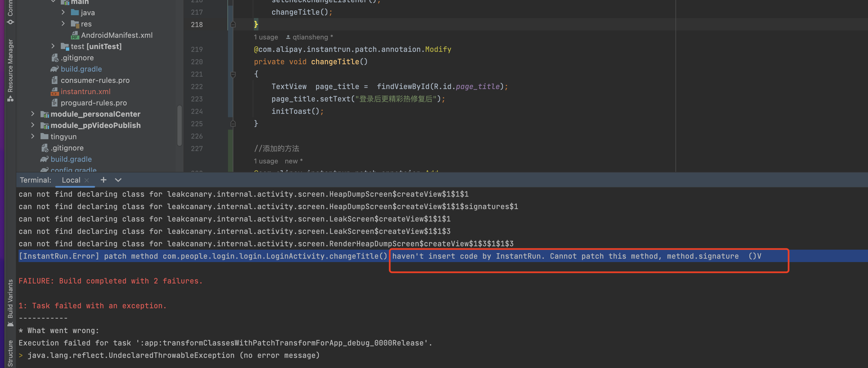Viewport: 868px width, 368px height.
Task: Click the tingyun folder icon
Action: pos(44,136)
